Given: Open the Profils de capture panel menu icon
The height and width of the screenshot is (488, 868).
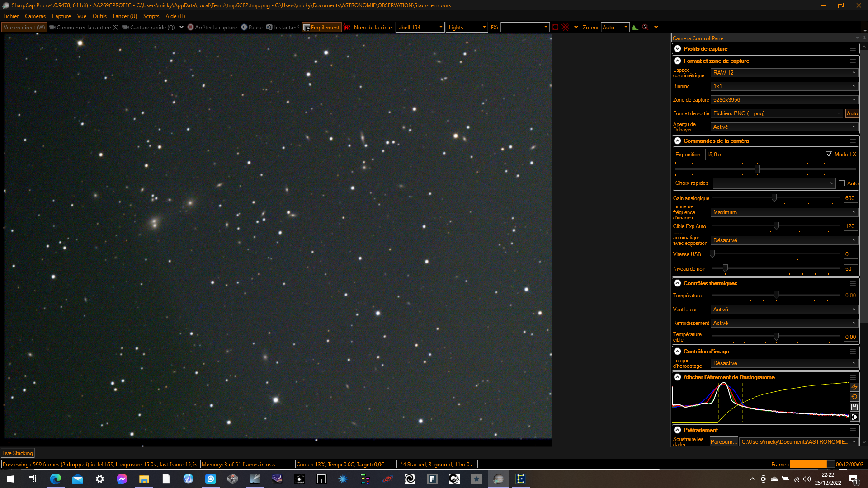Looking at the screenshot, I should pos(853,49).
